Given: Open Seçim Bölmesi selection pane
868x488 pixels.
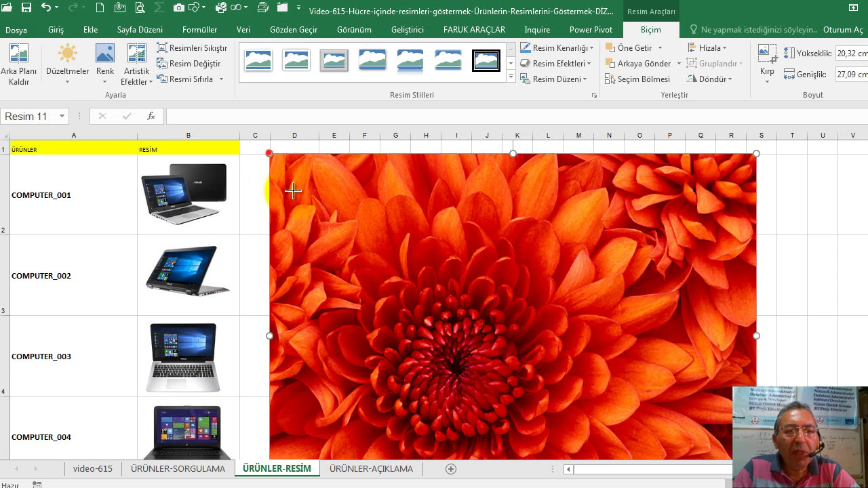Looking at the screenshot, I should click(637, 79).
